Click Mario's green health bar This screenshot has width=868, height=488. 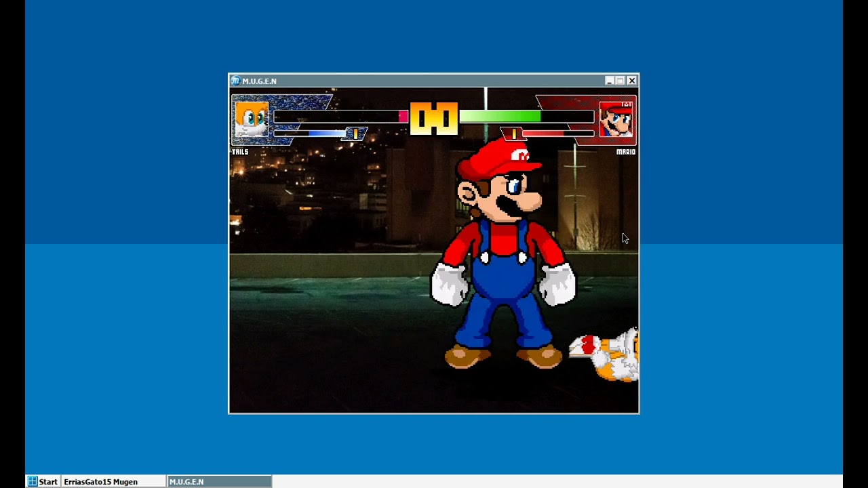click(x=527, y=117)
